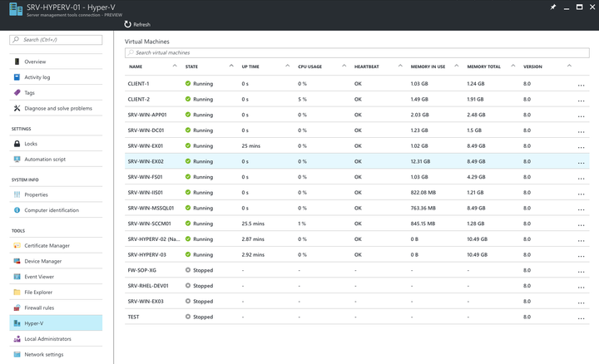Open the ellipsis menu for SRV-HYPERV-03
The image size is (599, 364).
coord(581,257)
